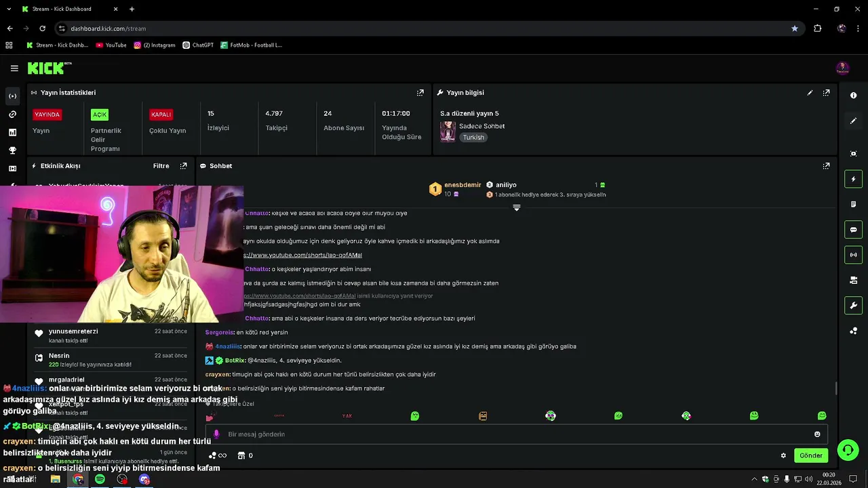This screenshot has height=488, width=868.
Task: Click the Nesrin row in the activity feed
Action: [x=111, y=360]
